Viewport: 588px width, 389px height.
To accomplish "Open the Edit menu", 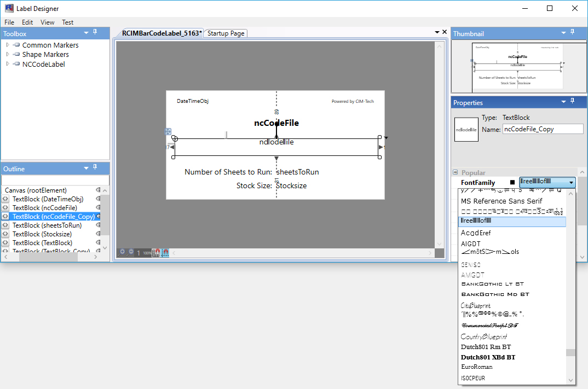I will pyautogui.click(x=27, y=22).
